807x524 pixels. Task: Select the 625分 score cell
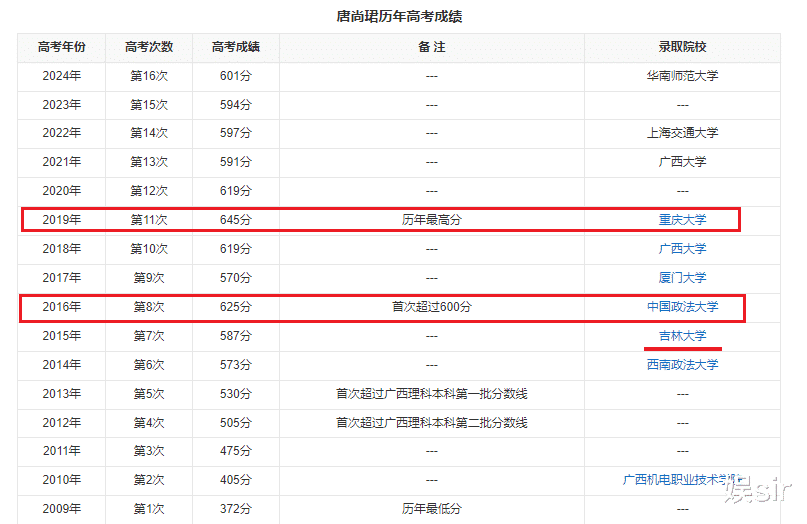[x=236, y=307]
